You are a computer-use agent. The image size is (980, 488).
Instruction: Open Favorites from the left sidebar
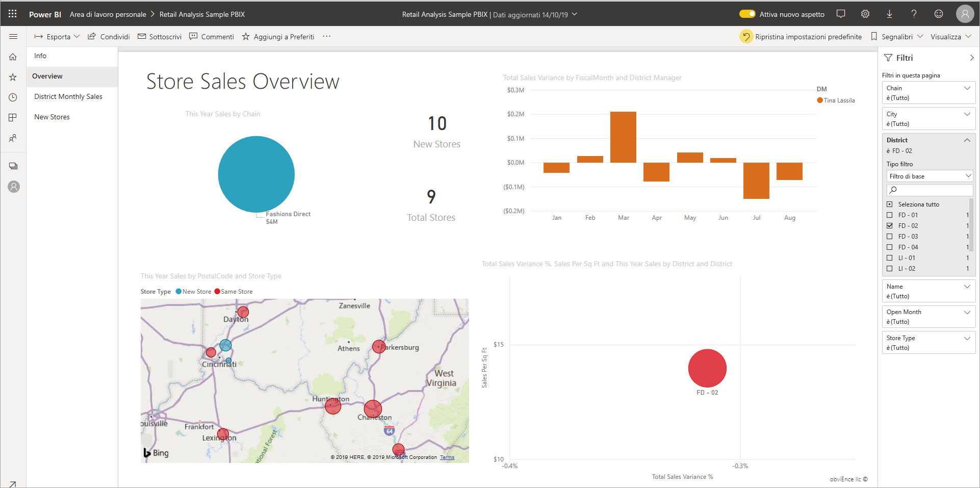pyautogui.click(x=13, y=77)
